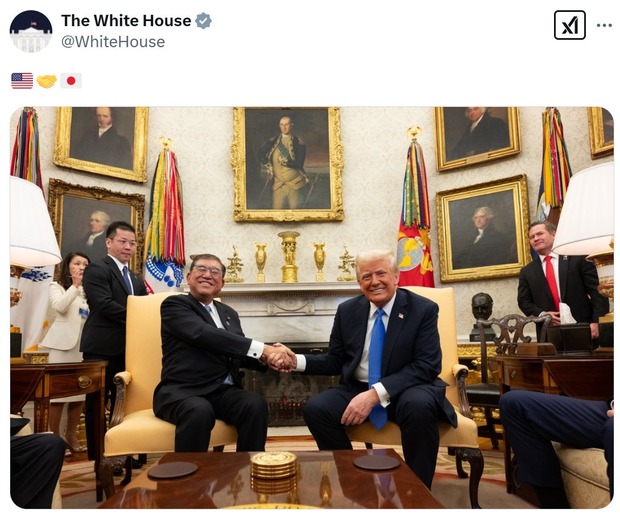The height and width of the screenshot is (518, 620).
Task: Expand the three-dot more options menu
Action: click(604, 25)
